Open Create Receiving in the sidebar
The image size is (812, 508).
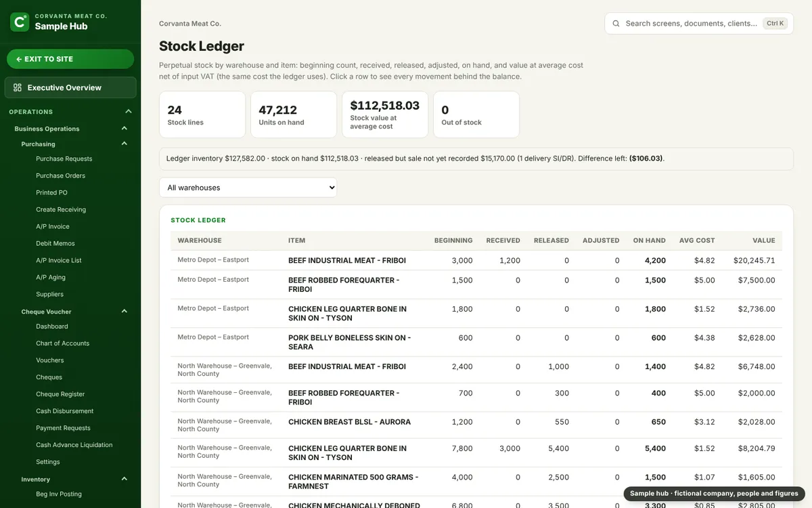click(61, 209)
